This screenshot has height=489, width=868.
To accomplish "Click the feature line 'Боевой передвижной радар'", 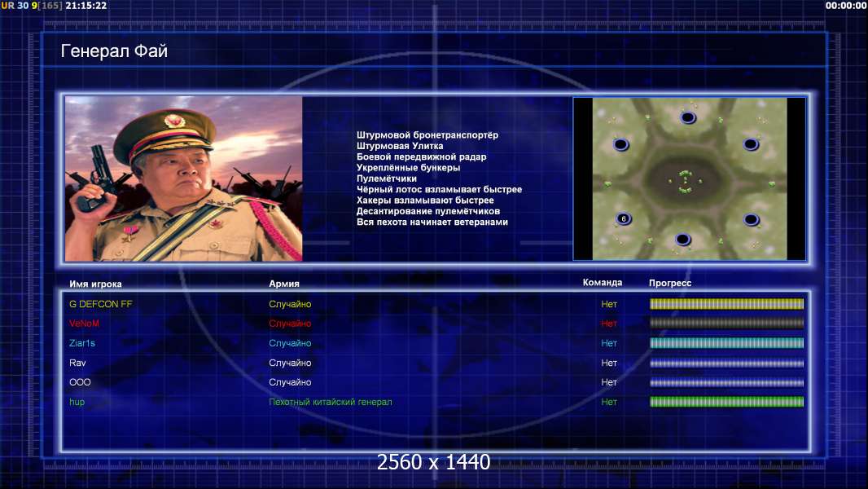I will pos(421,156).
